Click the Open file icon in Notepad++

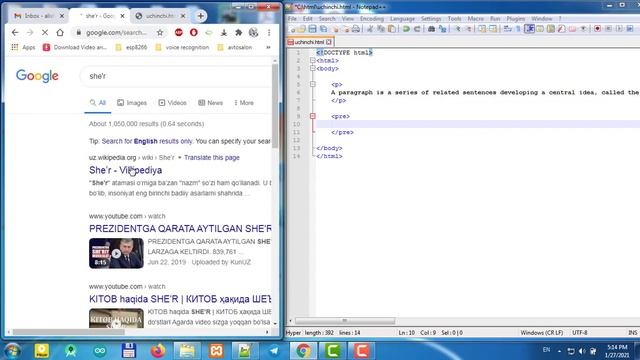tap(302, 29)
